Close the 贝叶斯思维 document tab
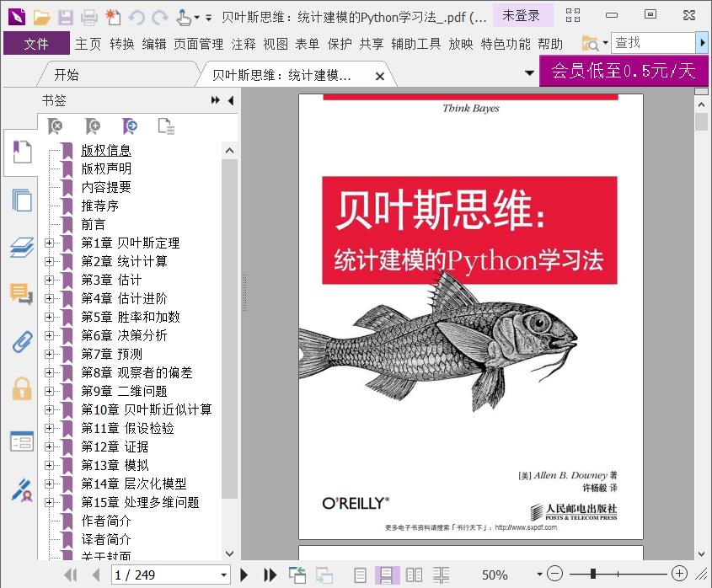This screenshot has height=588, width=712. point(380,77)
